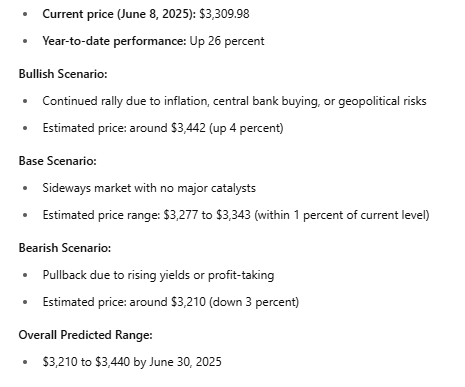Image resolution: width=465 pixels, height=387 pixels.
Task: Click the $3,309.98 price value
Action: (224, 14)
